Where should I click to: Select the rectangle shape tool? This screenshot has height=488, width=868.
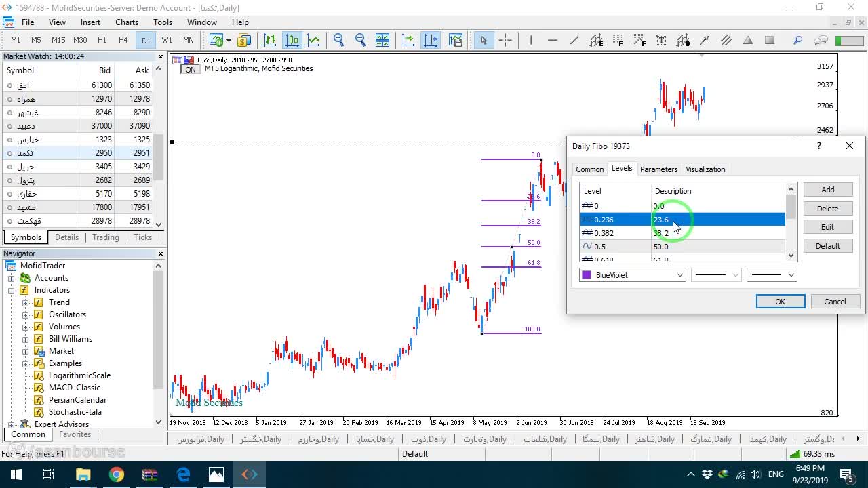point(770,40)
